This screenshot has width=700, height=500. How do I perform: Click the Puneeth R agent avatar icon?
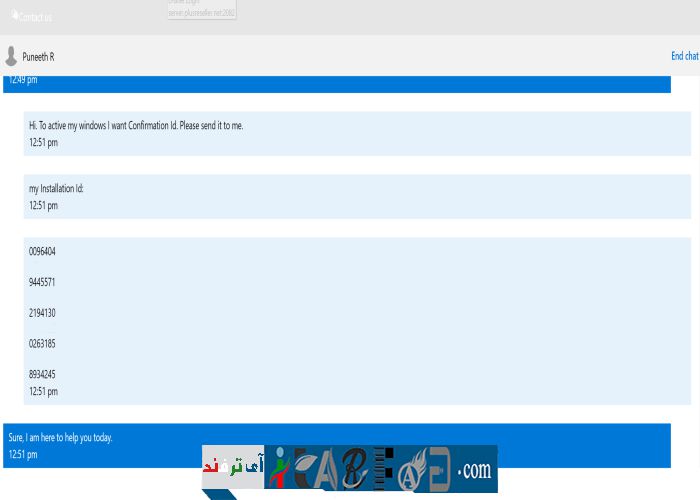point(11,56)
